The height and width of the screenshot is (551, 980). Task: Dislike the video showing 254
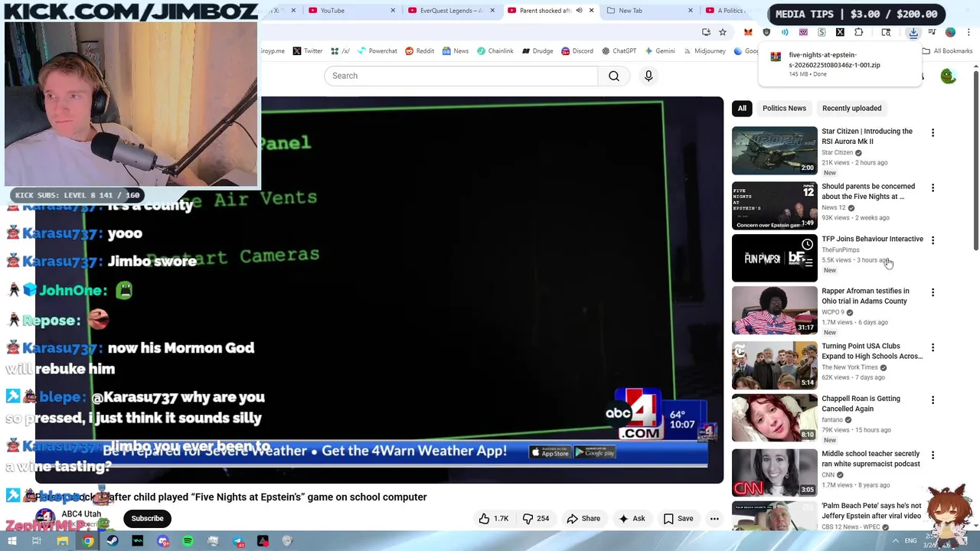536,519
